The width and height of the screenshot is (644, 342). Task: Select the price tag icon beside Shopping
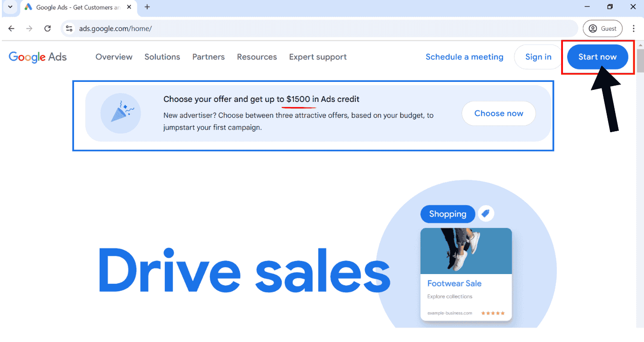[486, 213]
